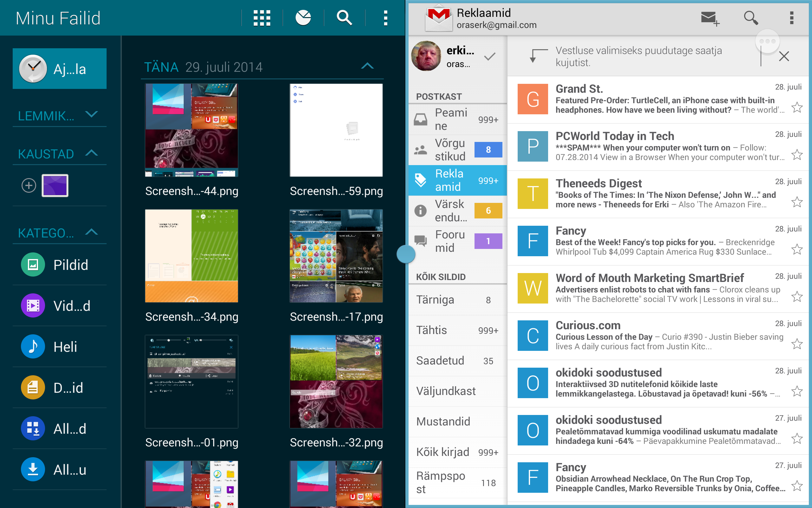The image size is (812, 508).
Task: Star okidoki email about voodilinad
Action: pyautogui.click(x=797, y=439)
